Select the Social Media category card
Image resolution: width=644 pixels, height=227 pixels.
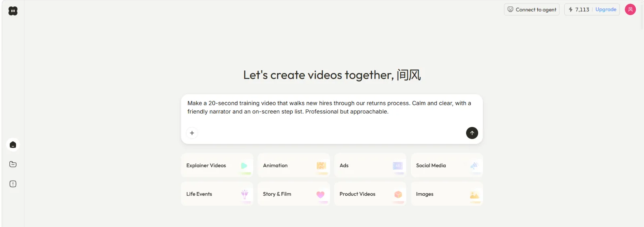[x=447, y=165]
